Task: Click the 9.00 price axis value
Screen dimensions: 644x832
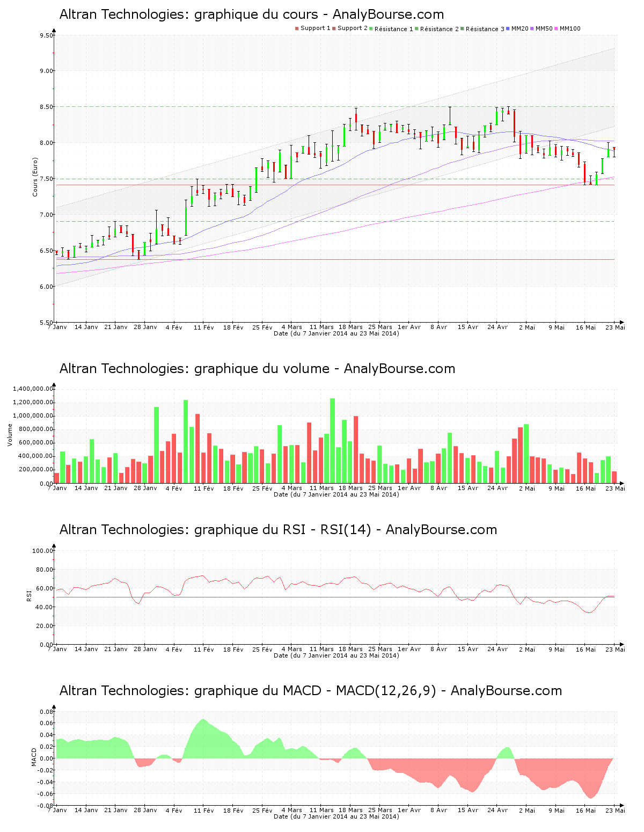Action: point(46,71)
